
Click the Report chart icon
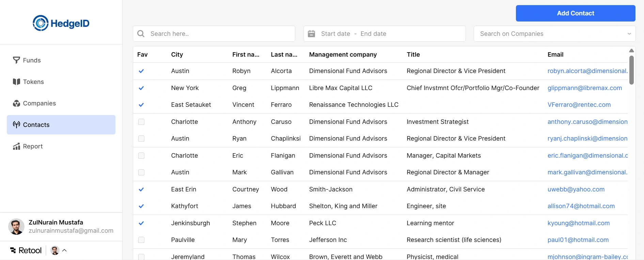16,146
